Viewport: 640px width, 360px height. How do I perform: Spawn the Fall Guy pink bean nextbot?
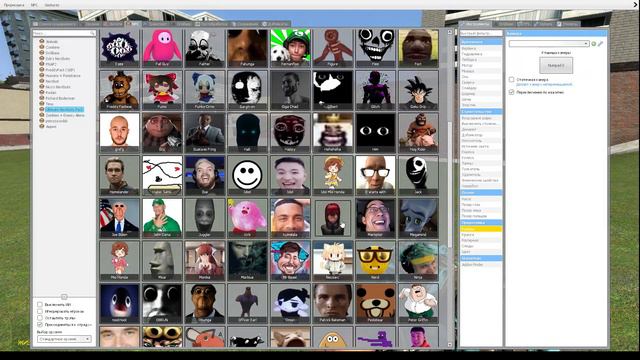pyautogui.click(x=162, y=48)
